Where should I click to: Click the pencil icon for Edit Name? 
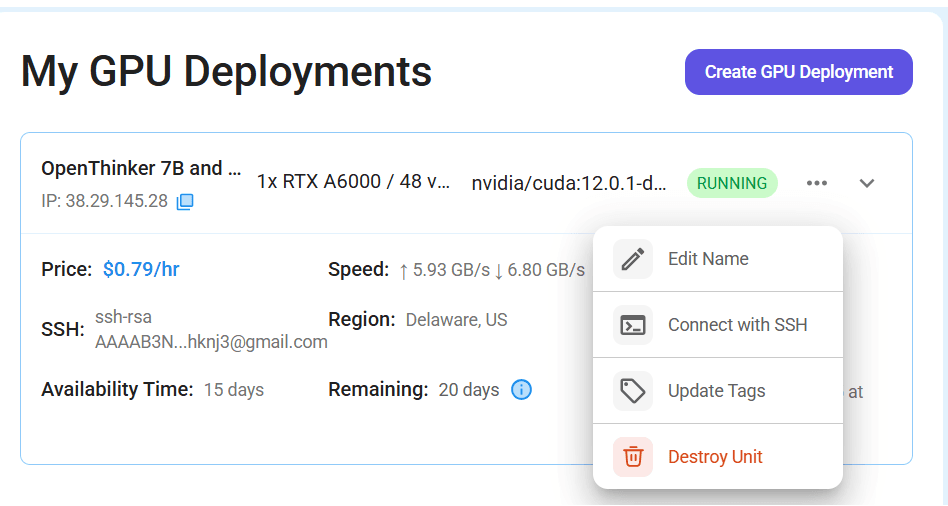point(633,259)
